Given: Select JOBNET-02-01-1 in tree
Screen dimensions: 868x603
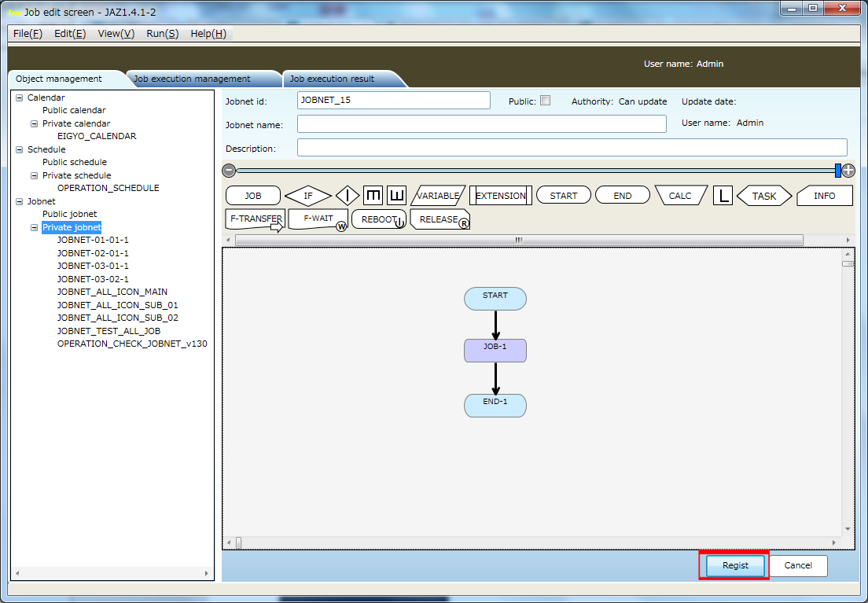Looking at the screenshot, I should [93, 253].
